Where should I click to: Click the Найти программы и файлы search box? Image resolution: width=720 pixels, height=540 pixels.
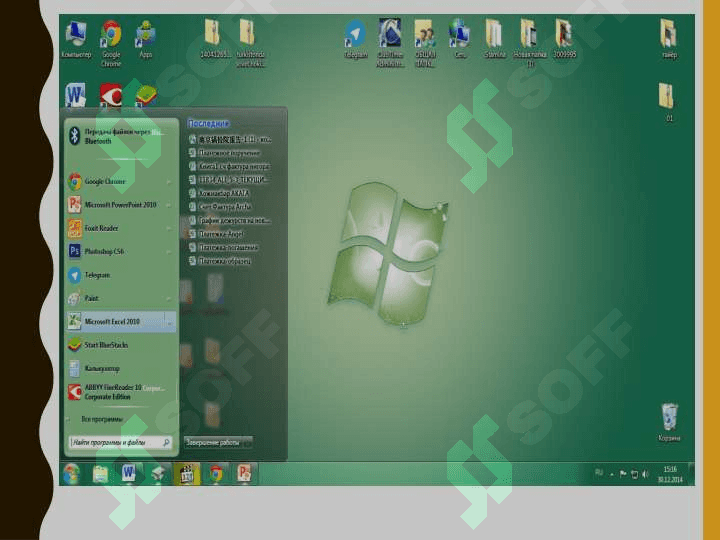tap(120, 443)
